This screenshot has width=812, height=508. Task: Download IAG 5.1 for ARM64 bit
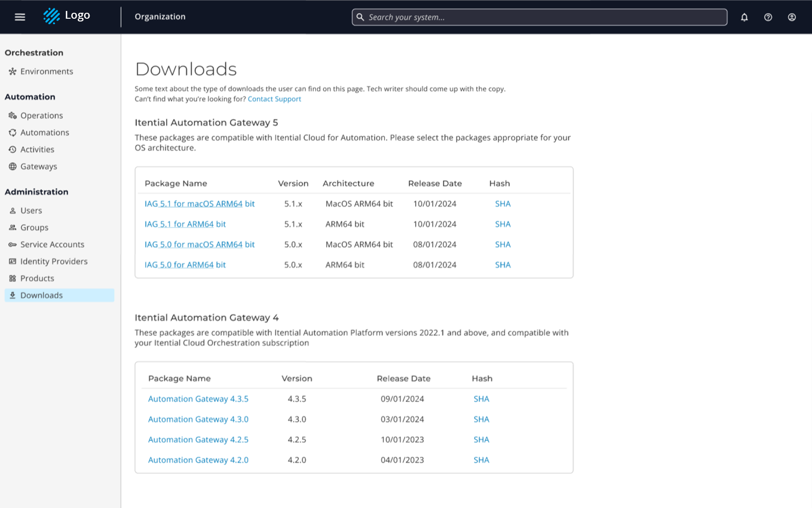[x=185, y=224]
